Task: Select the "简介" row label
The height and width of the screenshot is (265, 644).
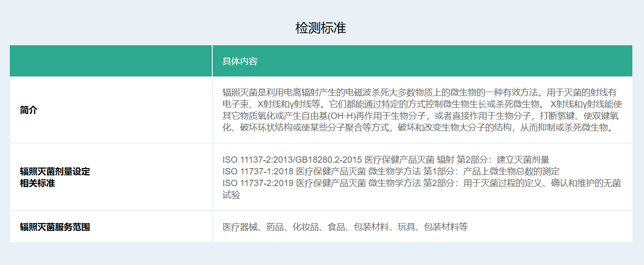Action: coord(29,110)
